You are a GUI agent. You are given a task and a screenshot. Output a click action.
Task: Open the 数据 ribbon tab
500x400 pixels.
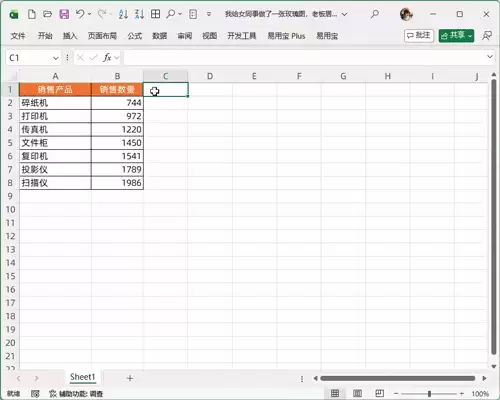click(x=159, y=36)
